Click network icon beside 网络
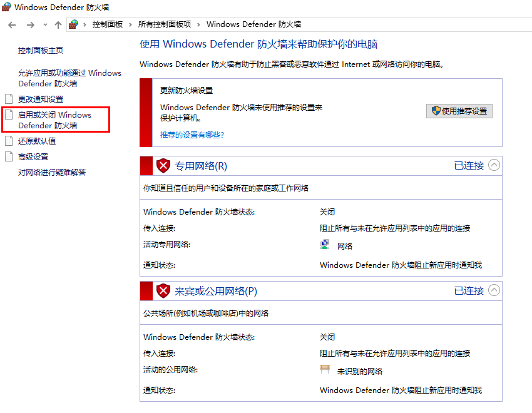 [x=325, y=245]
